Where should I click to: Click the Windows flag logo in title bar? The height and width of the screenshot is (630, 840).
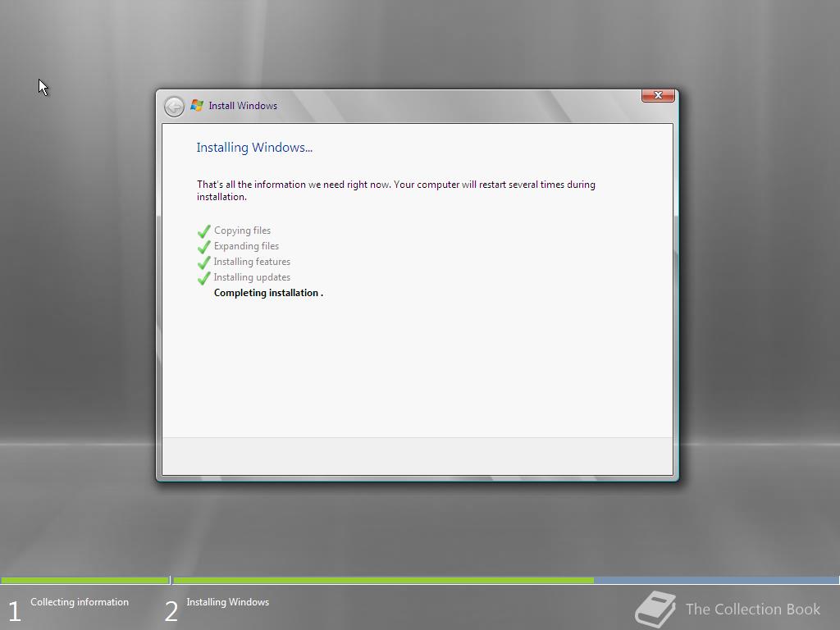(x=197, y=105)
